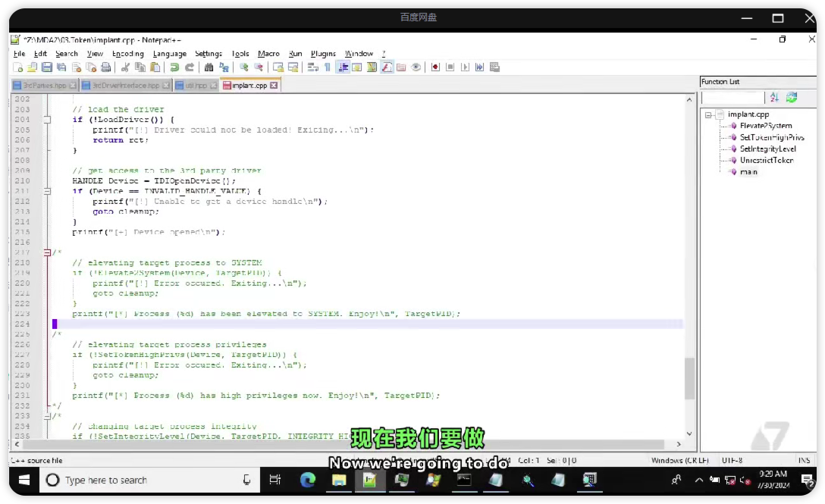This screenshot has height=504, width=825.
Task: Toggle the Document Map panel
Action: pyautogui.click(x=370, y=67)
